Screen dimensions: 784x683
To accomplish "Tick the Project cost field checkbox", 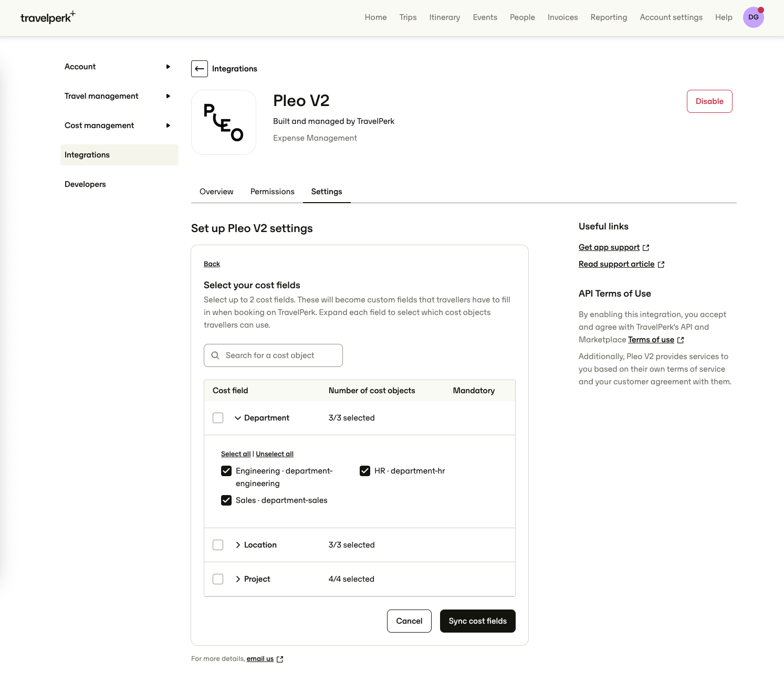I will coord(218,579).
